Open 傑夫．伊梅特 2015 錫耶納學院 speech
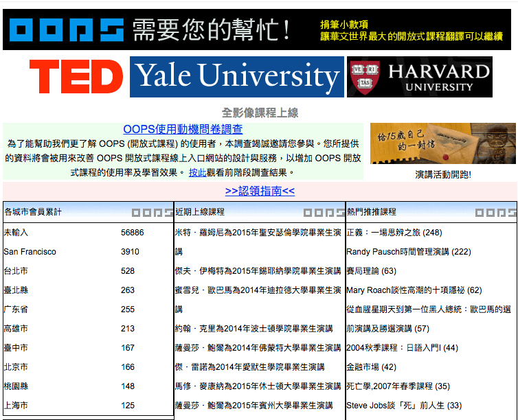Viewport: 518px width, 420px height. 258,271
